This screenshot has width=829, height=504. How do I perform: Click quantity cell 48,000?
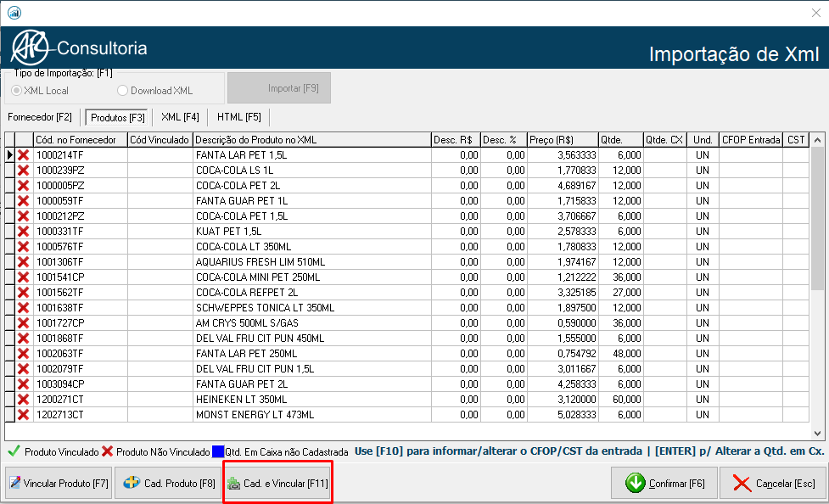[x=621, y=353]
